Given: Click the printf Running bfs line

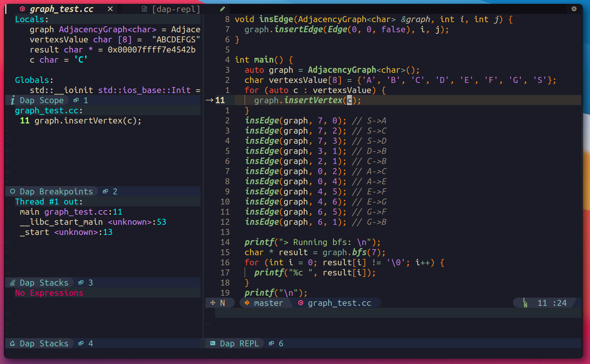Looking at the screenshot, I should 313,242.
